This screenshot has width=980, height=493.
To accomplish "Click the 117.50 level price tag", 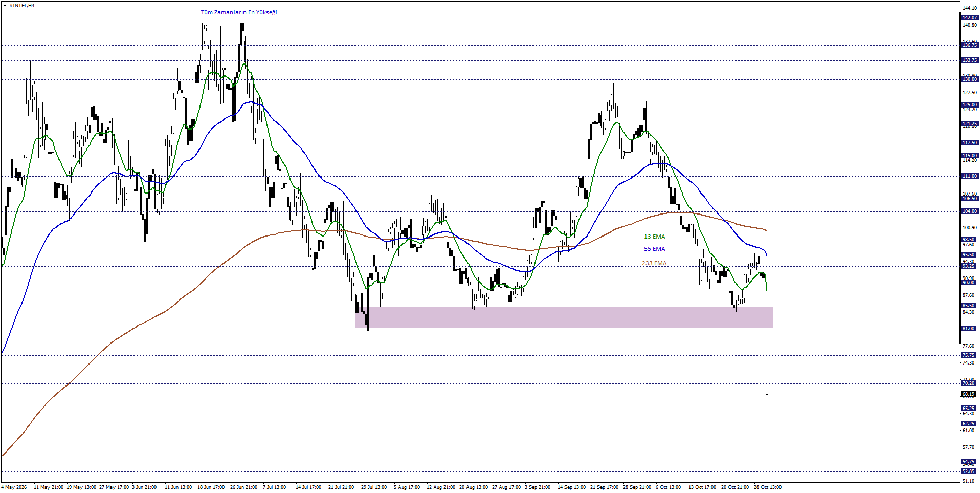I will [x=969, y=143].
